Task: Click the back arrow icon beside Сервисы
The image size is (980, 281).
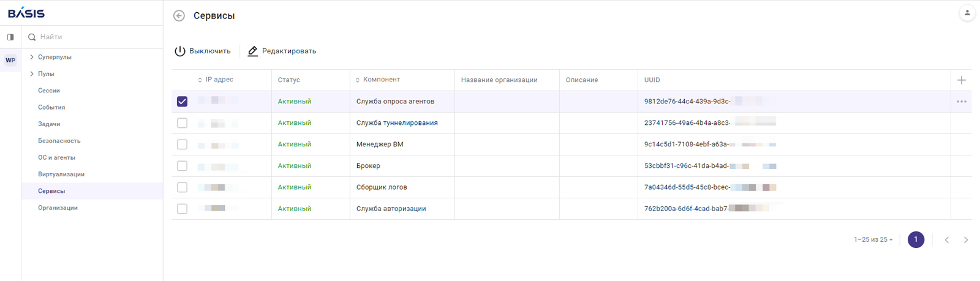Action: point(179,16)
